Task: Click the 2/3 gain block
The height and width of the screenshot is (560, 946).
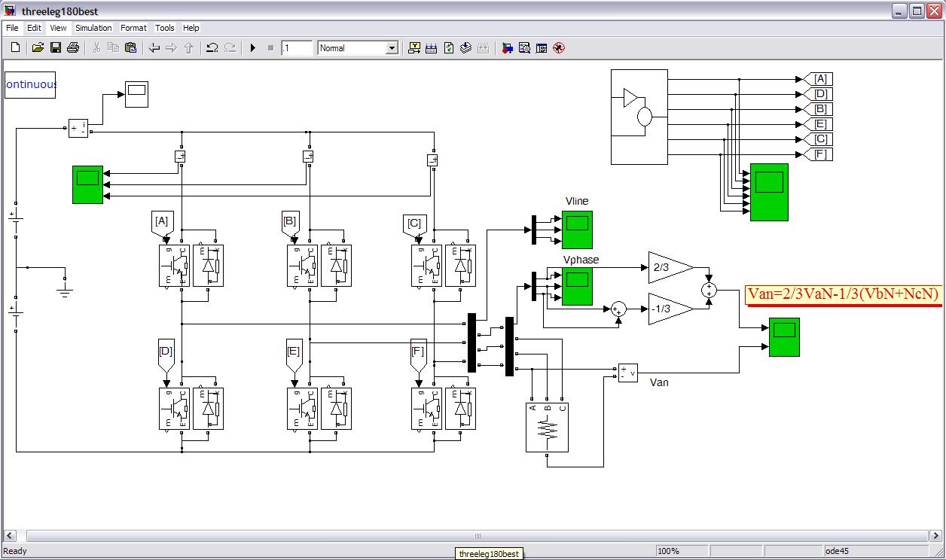Action: [669, 267]
